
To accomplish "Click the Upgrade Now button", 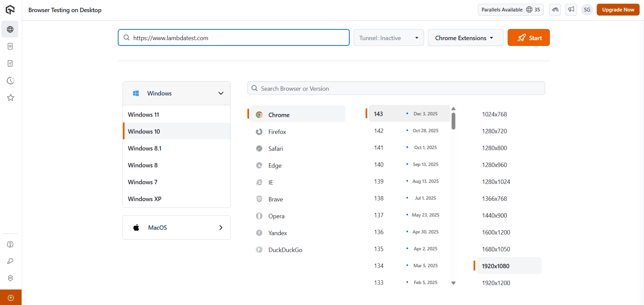I will (x=618, y=9).
